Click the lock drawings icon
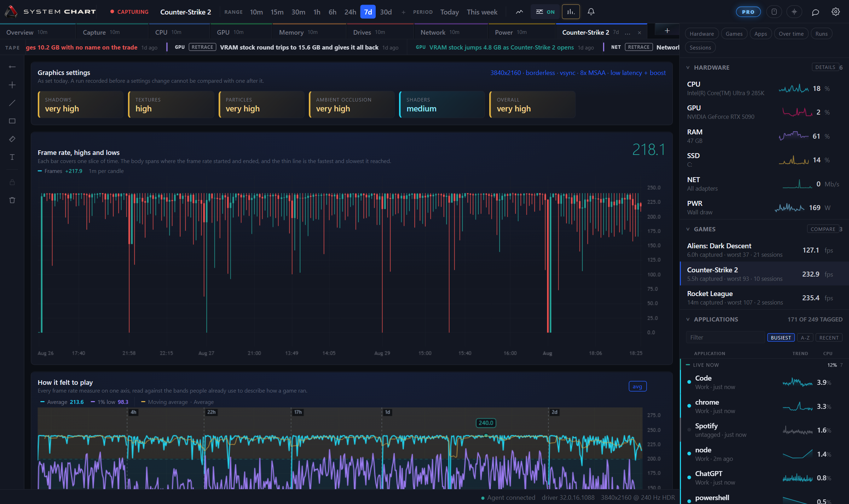 click(12, 182)
